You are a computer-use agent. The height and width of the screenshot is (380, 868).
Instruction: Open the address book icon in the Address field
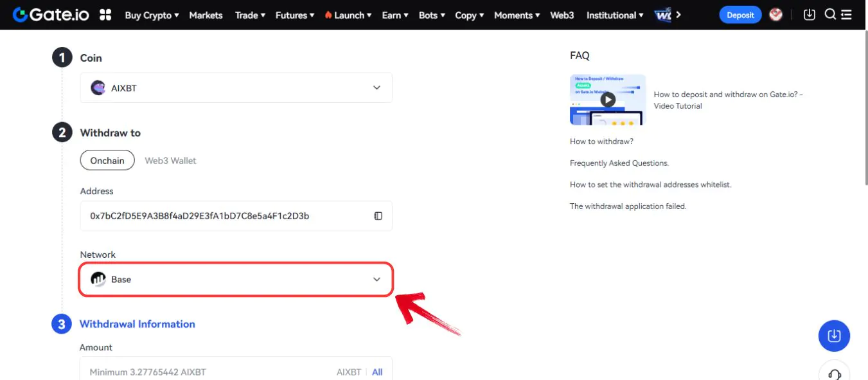click(x=378, y=216)
